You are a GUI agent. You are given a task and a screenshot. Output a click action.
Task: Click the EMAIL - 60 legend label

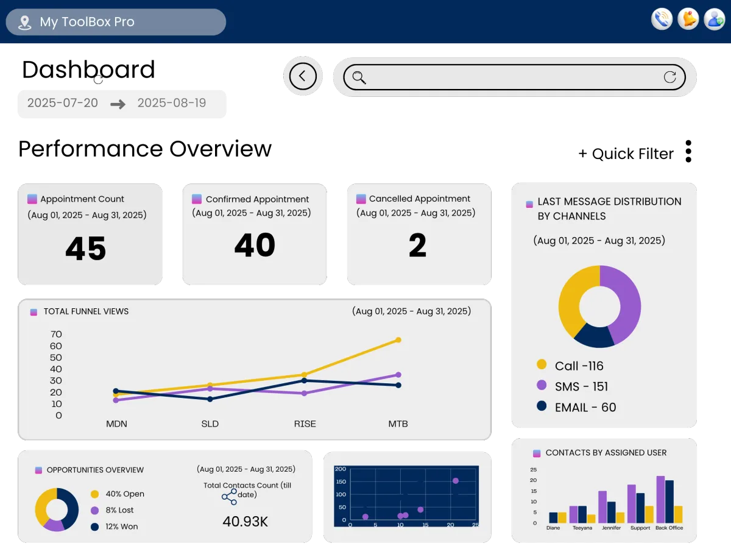point(585,408)
